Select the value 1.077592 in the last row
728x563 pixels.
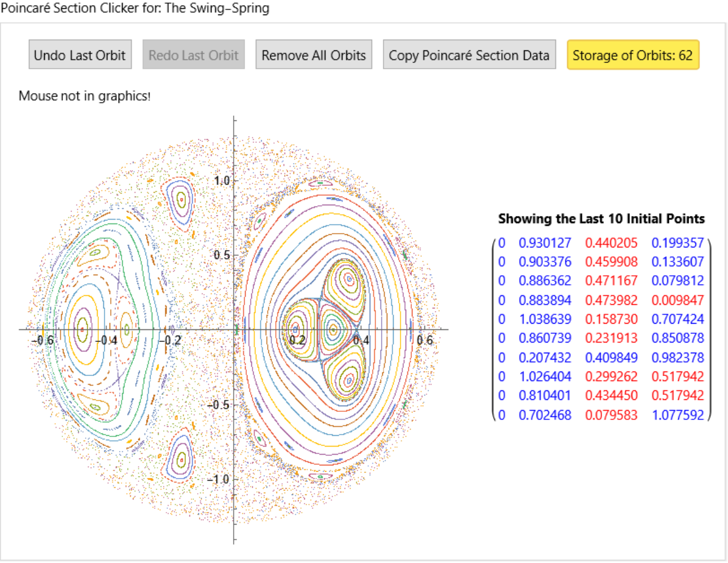677,415
